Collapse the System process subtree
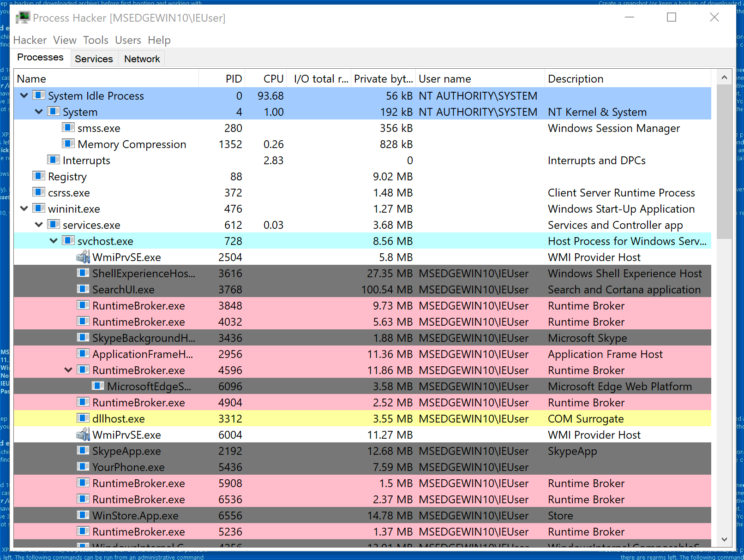The image size is (744, 560). click(x=39, y=112)
